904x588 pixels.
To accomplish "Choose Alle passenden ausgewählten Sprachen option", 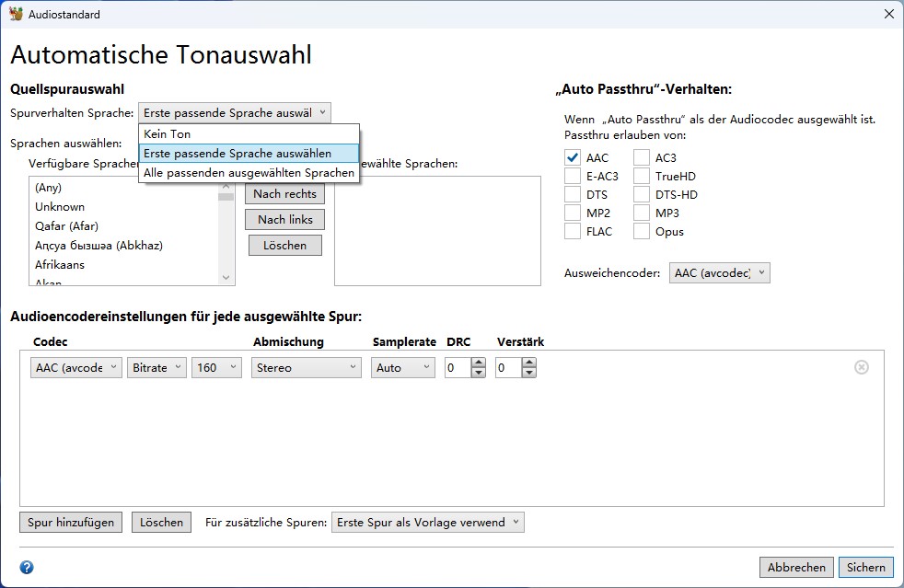I will (249, 173).
